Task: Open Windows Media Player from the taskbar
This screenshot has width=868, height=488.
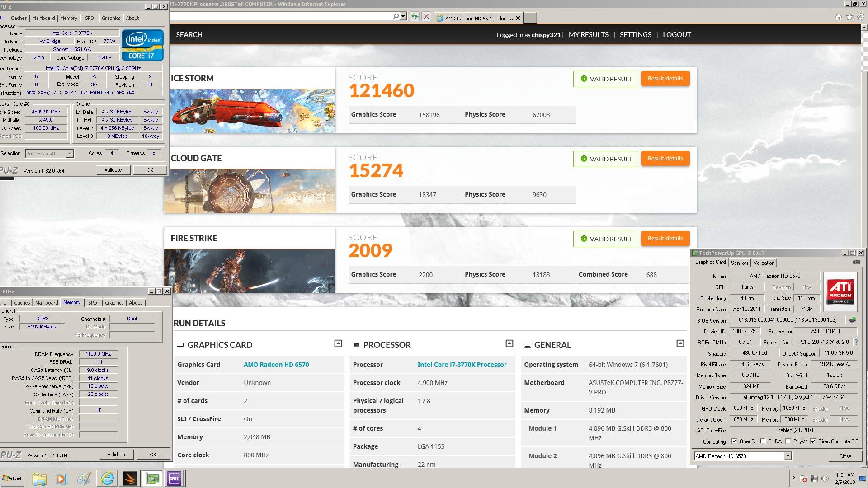Action: [x=61, y=479]
